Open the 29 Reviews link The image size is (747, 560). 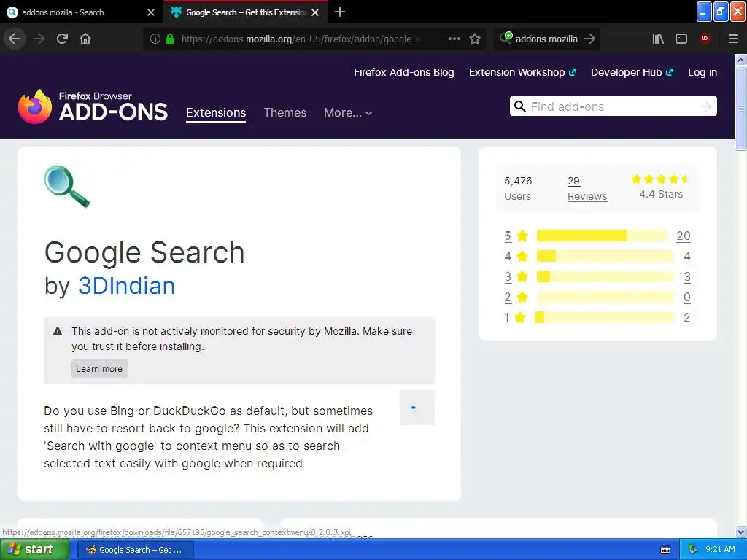pos(587,189)
